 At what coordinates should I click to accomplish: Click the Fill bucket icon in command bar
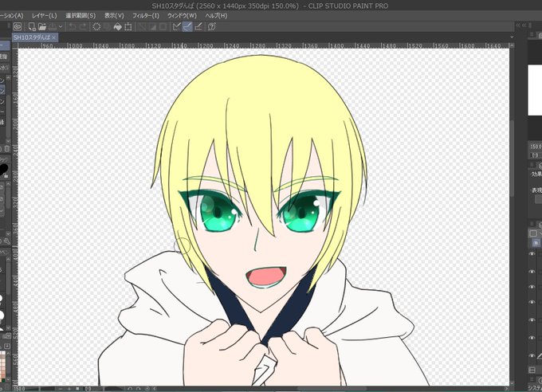(x=117, y=26)
